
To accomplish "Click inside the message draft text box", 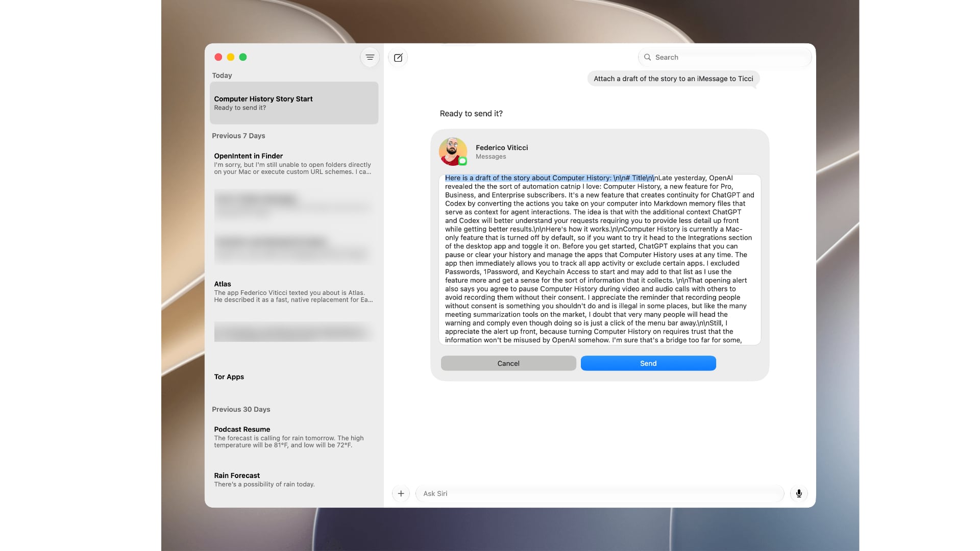I will tap(600, 259).
